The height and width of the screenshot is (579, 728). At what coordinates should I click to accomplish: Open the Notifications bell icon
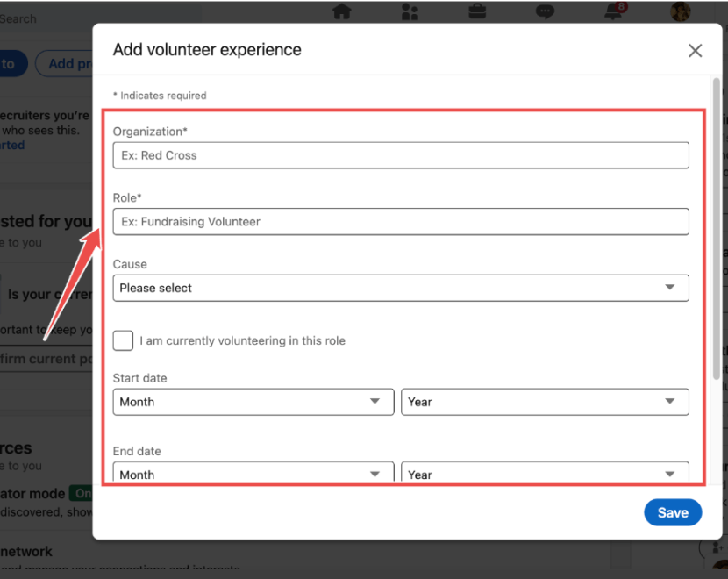[613, 11]
